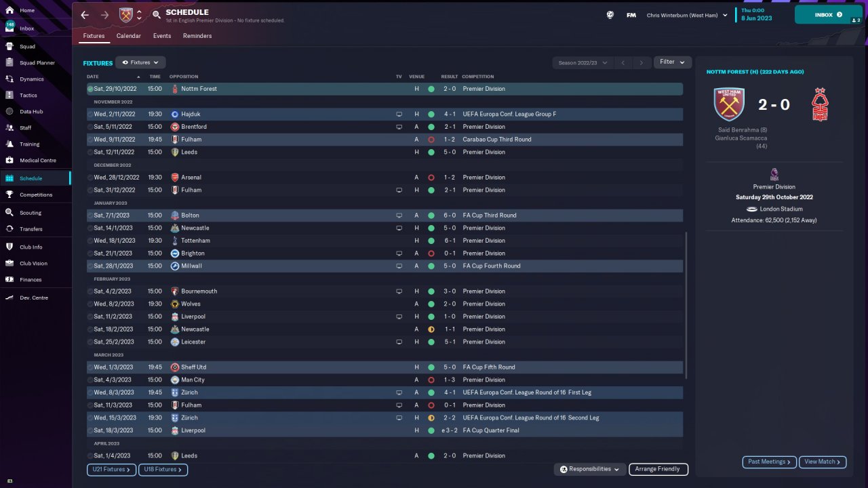Click the forward navigation arrow
This screenshot has height=488, width=868.
click(x=104, y=15)
